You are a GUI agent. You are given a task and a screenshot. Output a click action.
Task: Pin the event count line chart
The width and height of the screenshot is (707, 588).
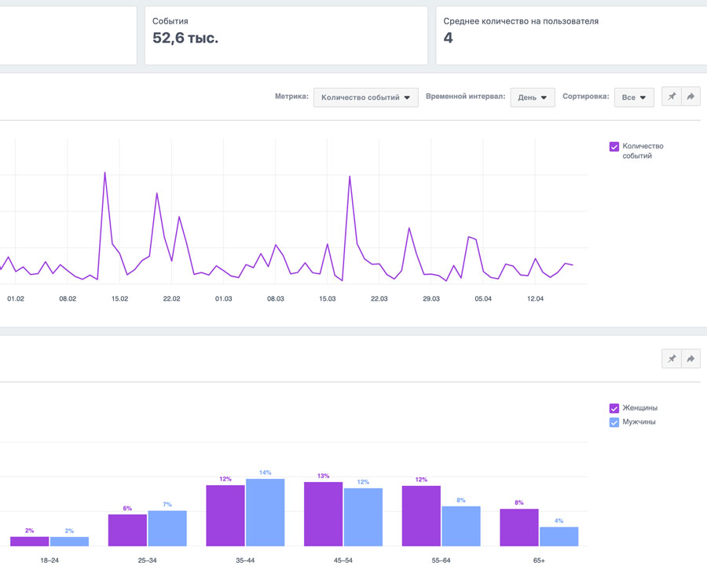[672, 97]
